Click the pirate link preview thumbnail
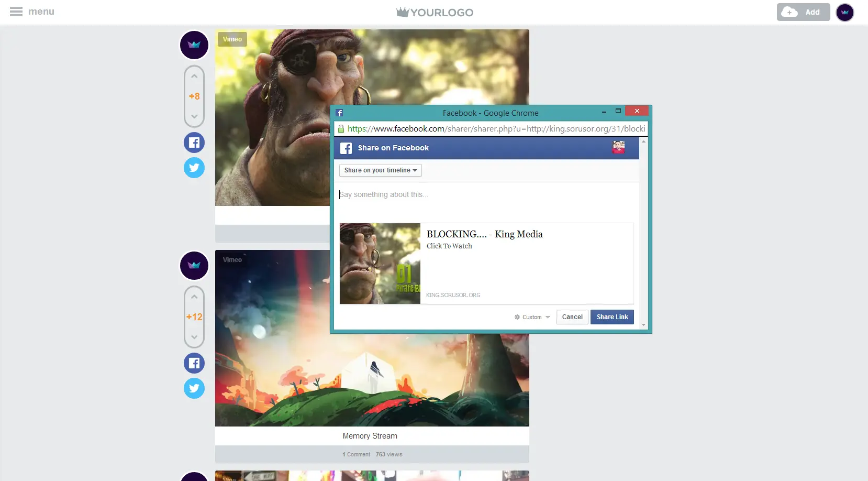 tap(380, 264)
